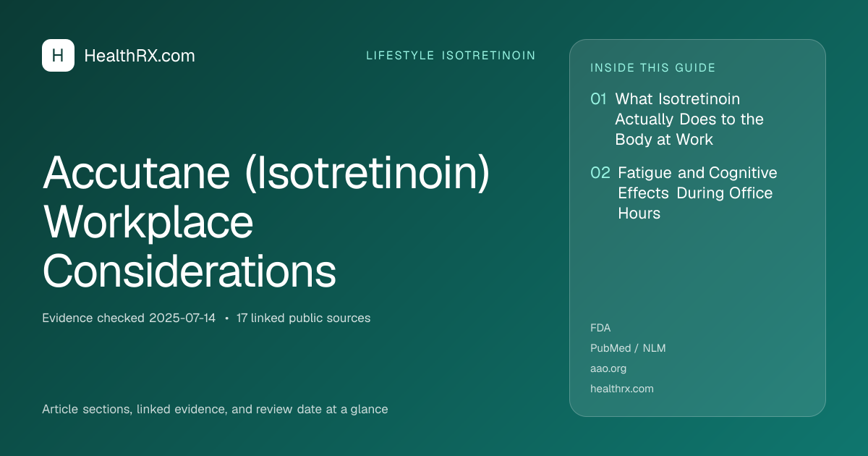Open section 02 'Fatigue and Cognitive Effects'
The height and width of the screenshot is (456, 868).
click(697, 193)
